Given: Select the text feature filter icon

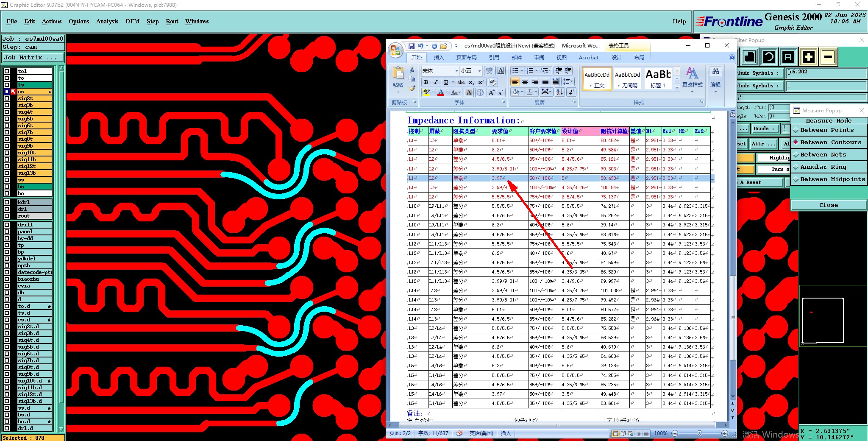Looking at the screenshot, I should (788, 56).
